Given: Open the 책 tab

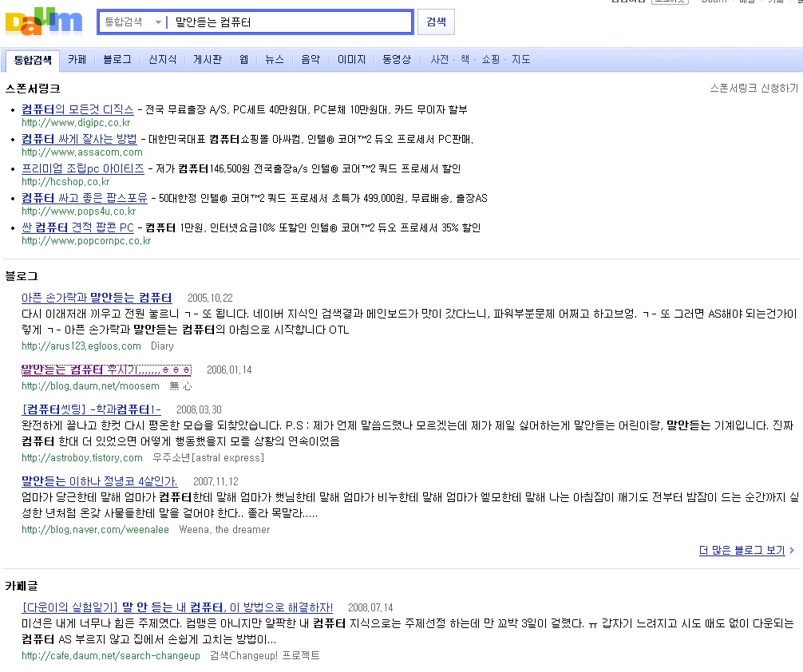Looking at the screenshot, I should (465, 59).
